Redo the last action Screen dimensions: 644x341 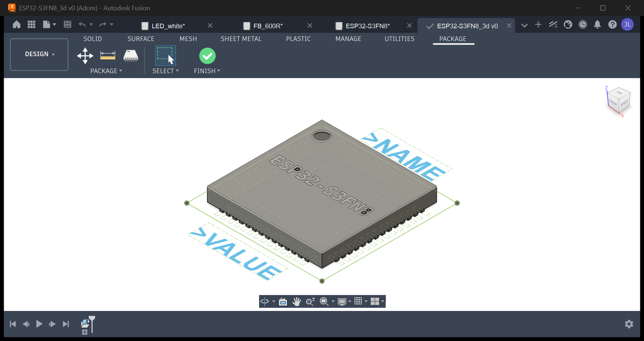tap(103, 25)
